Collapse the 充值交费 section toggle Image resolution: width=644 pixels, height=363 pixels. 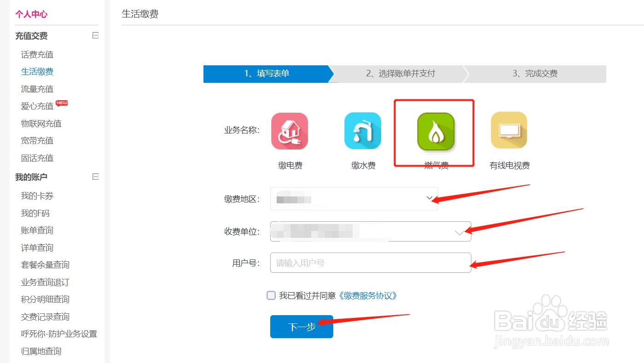tap(95, 35)
